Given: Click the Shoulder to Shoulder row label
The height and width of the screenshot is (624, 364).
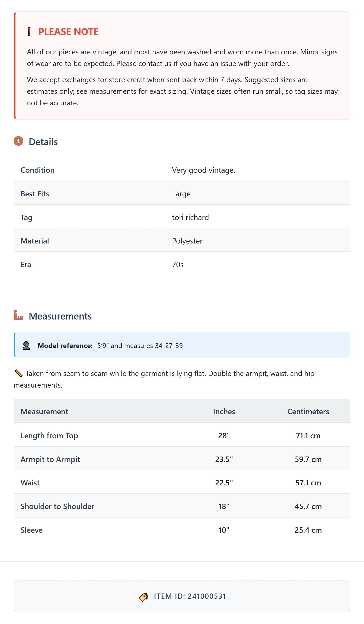Looking at the screenshot, I should pos(57,506).
